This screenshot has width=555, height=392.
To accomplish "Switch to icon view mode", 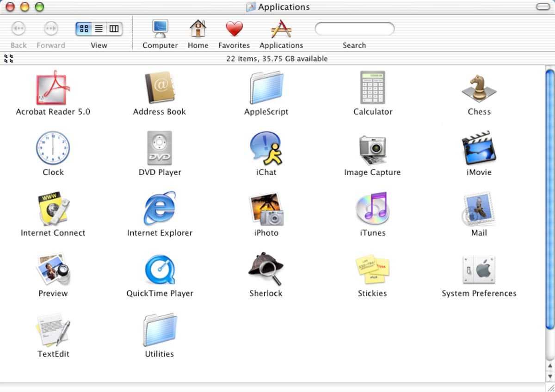I will [x=84, y=29].
